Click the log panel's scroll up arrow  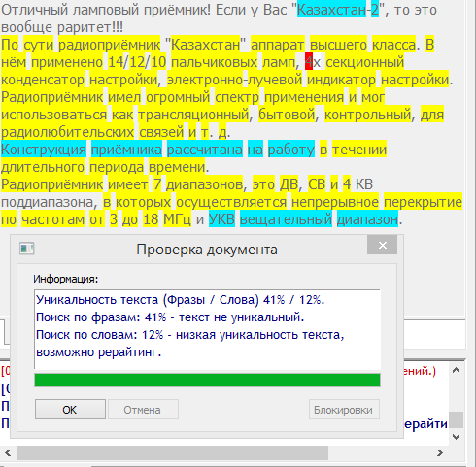(456, 370)
